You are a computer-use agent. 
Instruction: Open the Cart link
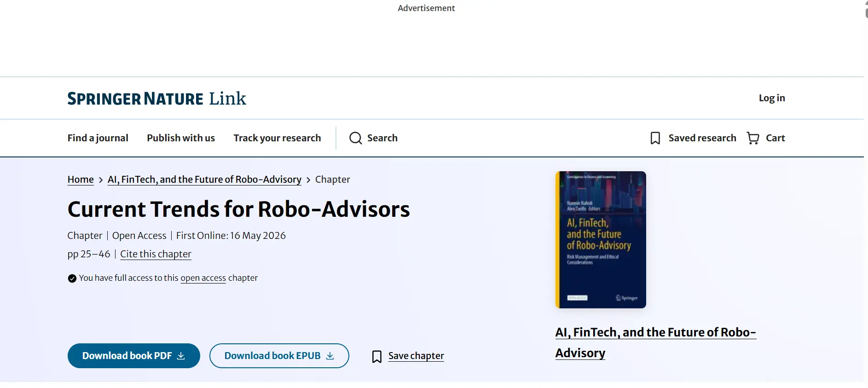tap(775, 138)
